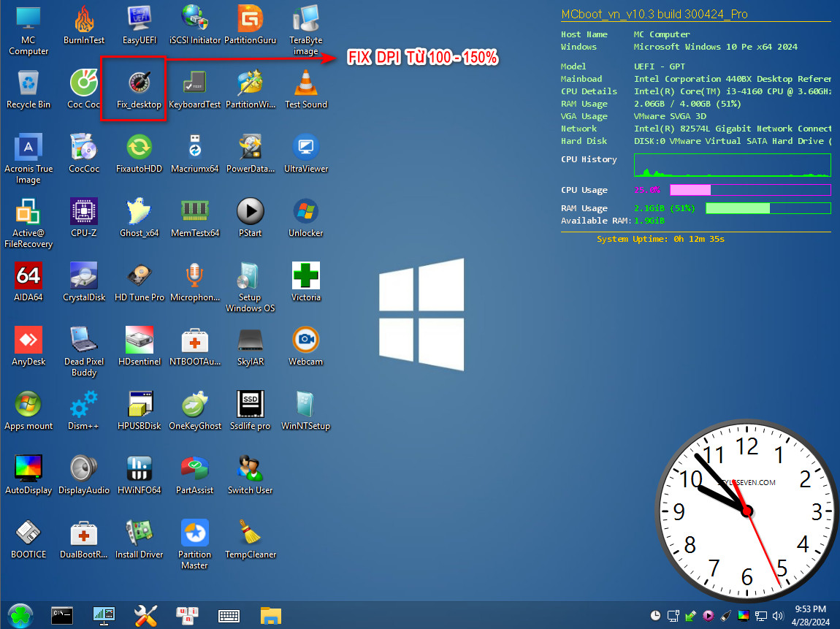Open File Explorer from the taskbar
Viewport: 840px width, 629px height.
click(x=271, y=616)
